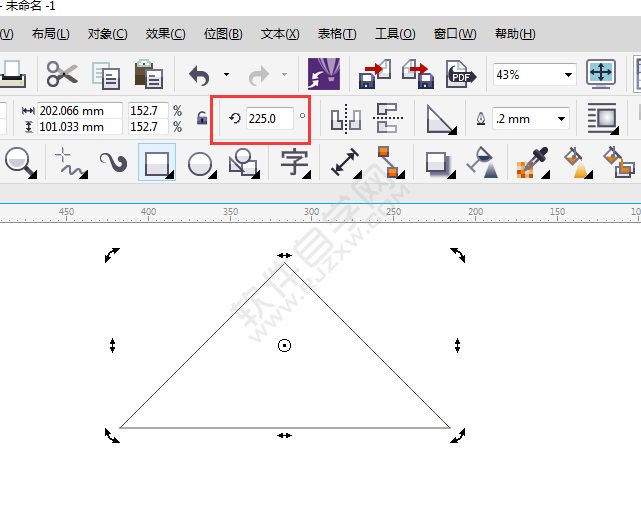Select the Freehand curve tool
Viewport: 641px width, 508px height.
point(71,163)
